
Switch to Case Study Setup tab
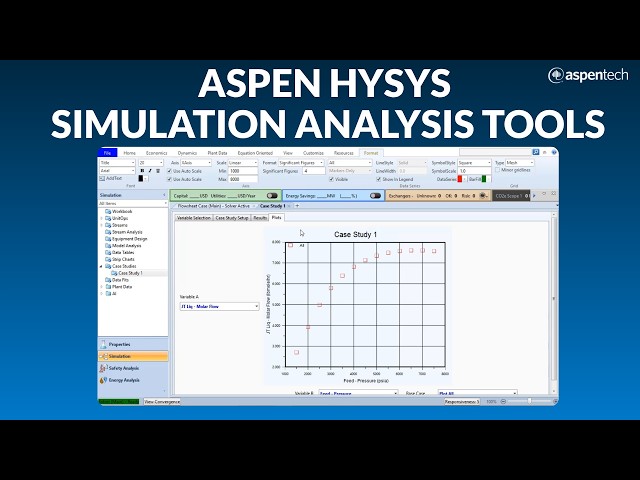point(232,218)
